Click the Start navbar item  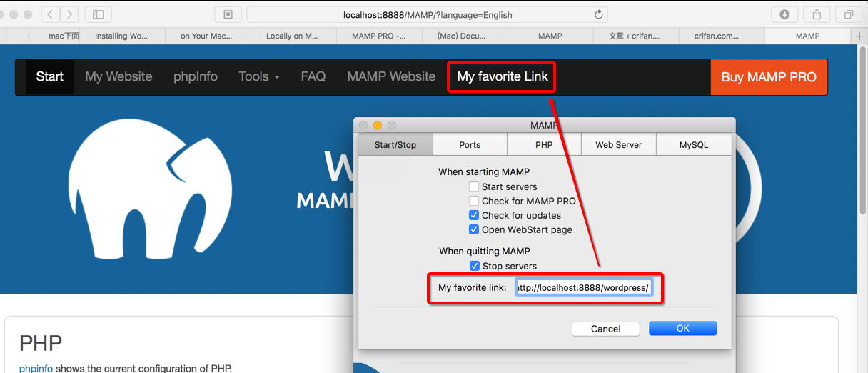[50, 76]
